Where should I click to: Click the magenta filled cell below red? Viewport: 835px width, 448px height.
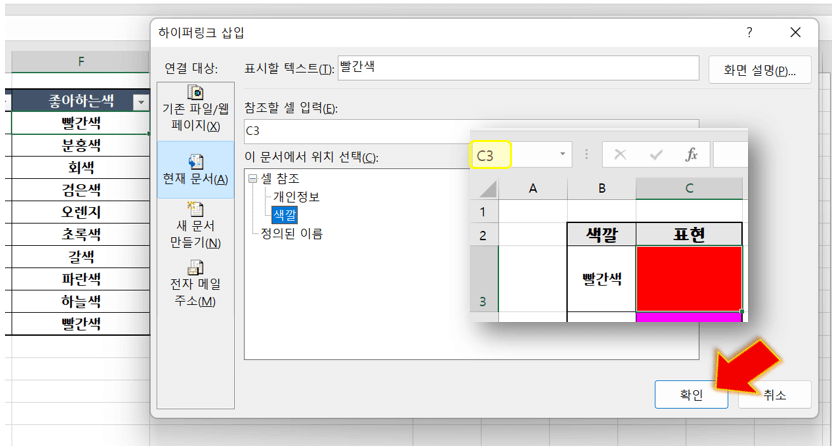tap(689, 317)
